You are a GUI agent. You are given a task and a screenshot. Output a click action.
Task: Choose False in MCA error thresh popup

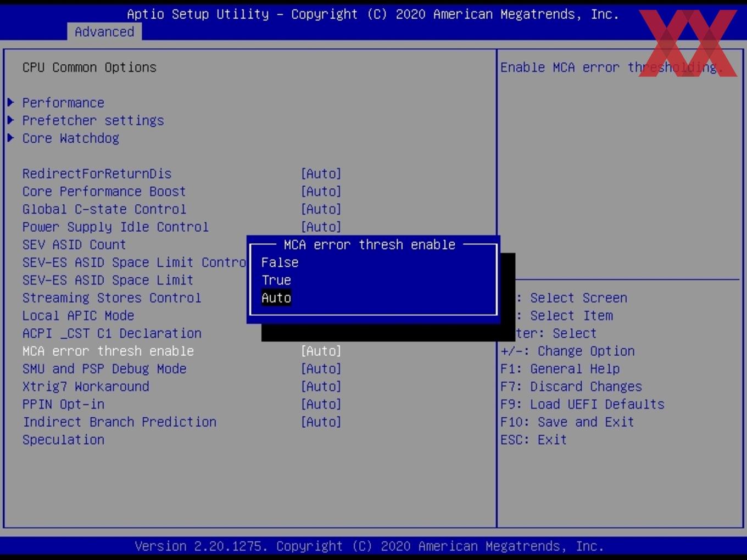pyautogui.click(x=280, y=262)
